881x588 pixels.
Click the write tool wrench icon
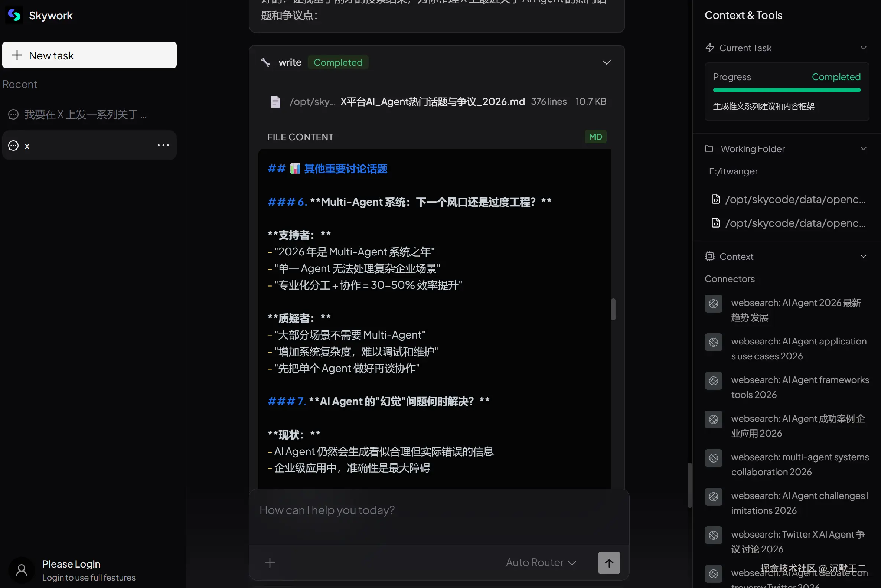coord(265,62)
